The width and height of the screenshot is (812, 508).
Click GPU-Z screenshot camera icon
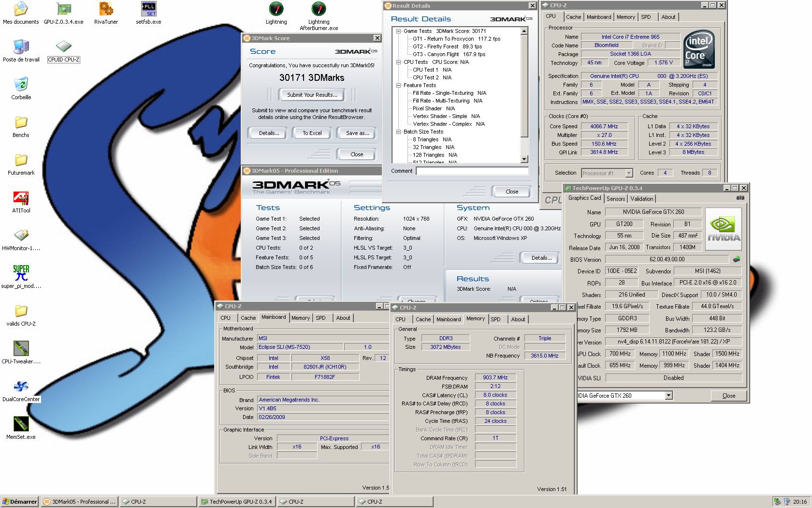coord(740,198)
